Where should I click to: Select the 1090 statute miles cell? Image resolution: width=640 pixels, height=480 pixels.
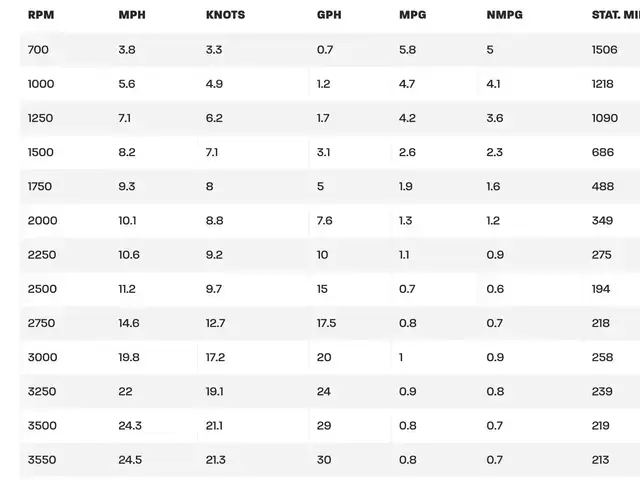point(605,118)
